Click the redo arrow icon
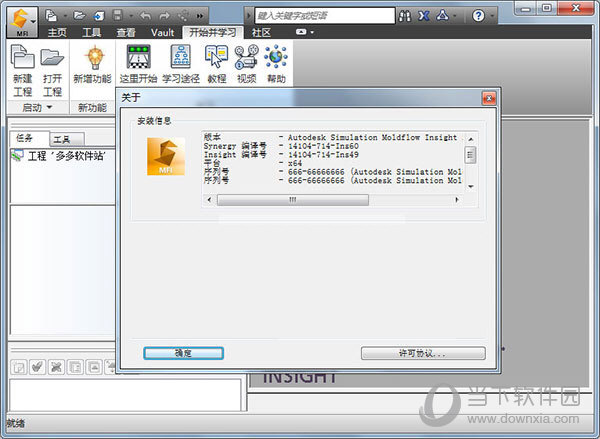The image size is (600, 439). point(164,16)
